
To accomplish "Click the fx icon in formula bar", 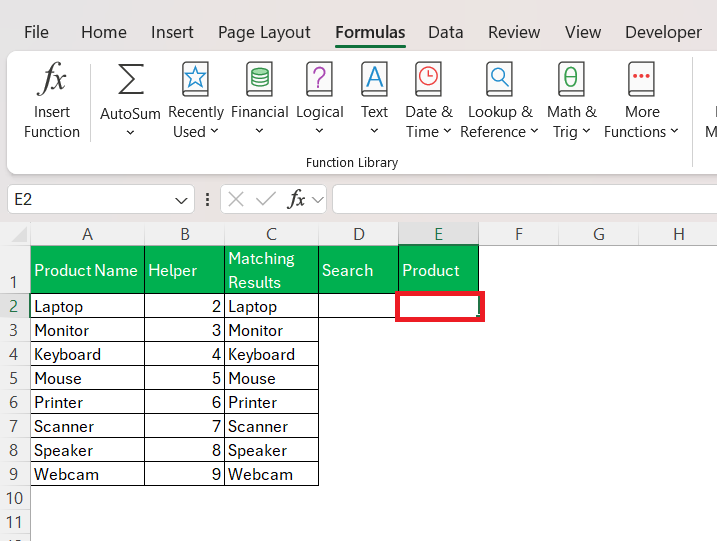I will pos(296,199).
